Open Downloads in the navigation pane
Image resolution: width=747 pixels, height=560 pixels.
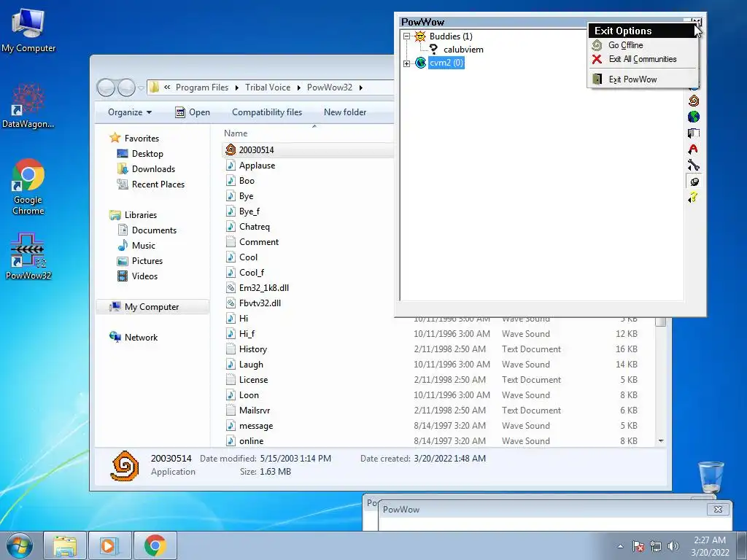[x=153, y=169]
